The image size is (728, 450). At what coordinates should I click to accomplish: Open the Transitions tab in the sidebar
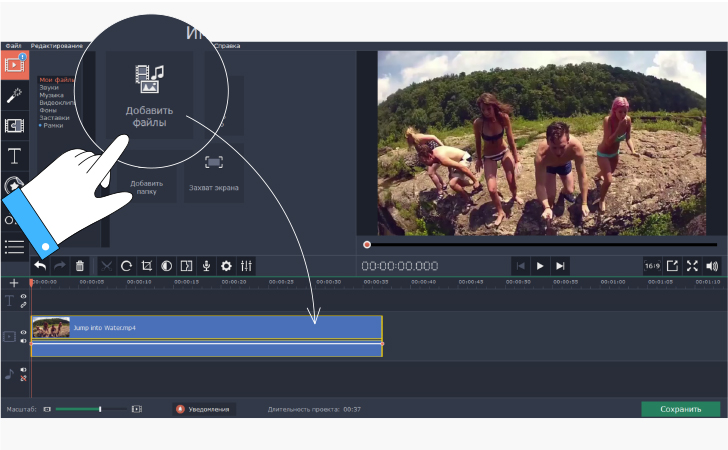point(15,126)
